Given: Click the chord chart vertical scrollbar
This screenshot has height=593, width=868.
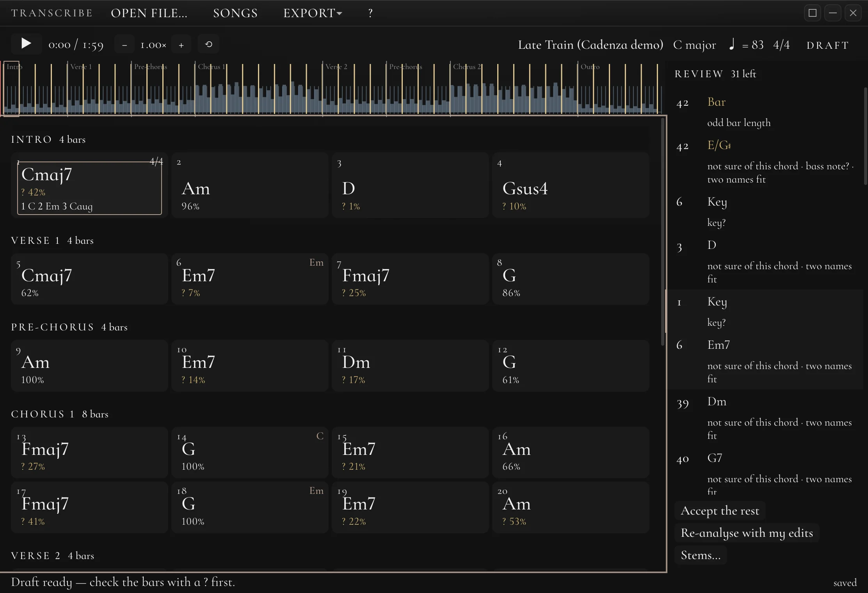Looking at the screenshot, I should [x=662, y=232].
